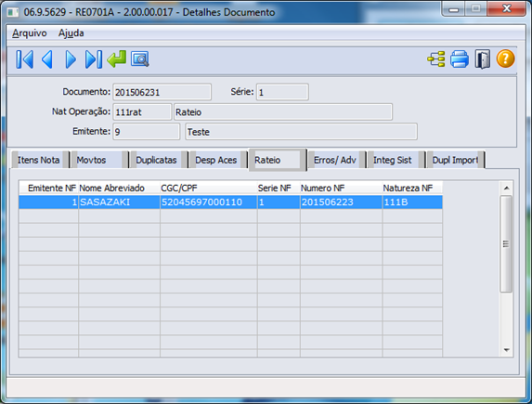Click the CGC/CPF column header
Screen dimensions: 532x404
click(x=209, y=189)
